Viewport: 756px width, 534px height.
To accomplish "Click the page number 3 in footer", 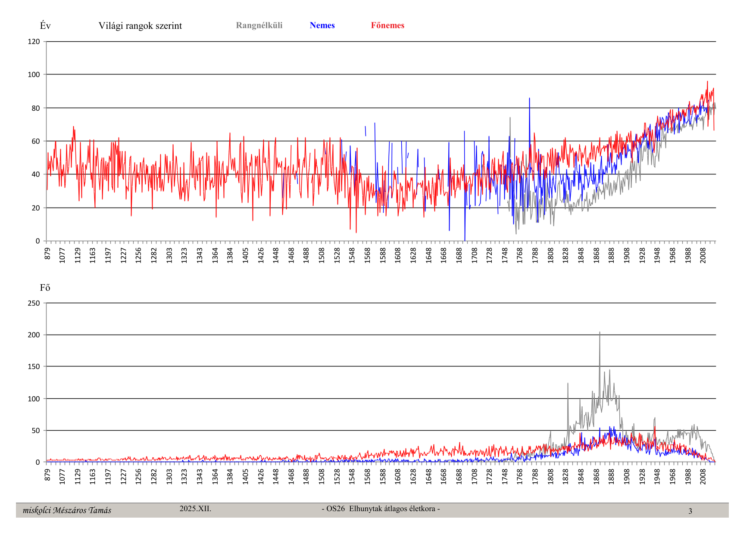I will click(x=690, y=511).
